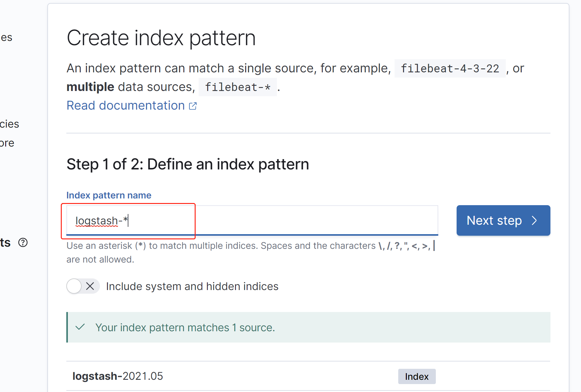This screenshot has height=392, width=581.
Task: Click the X icon on the toggle switch
Action: [x=90, y=286]
